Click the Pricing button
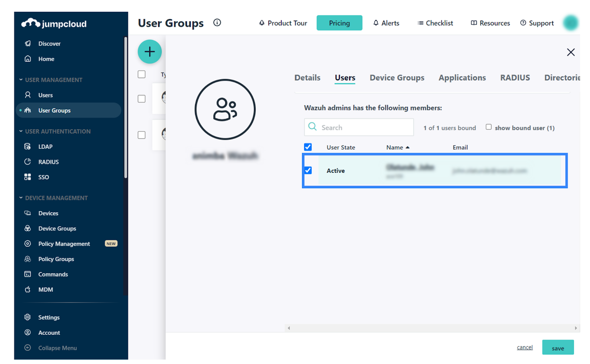This screenshot has height=364, width=590. point(339,23)
